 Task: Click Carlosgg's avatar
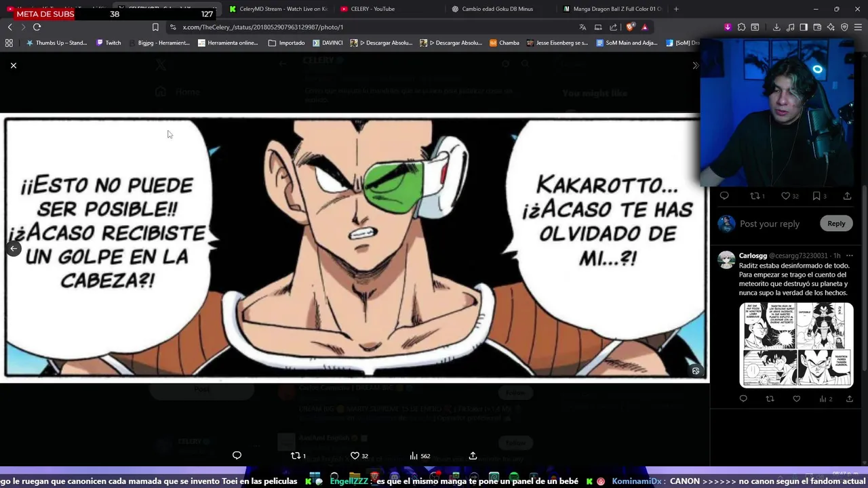pos(726,260)
